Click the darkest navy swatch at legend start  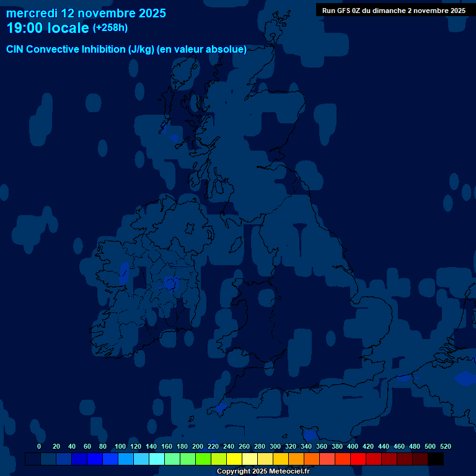[33, 459]
